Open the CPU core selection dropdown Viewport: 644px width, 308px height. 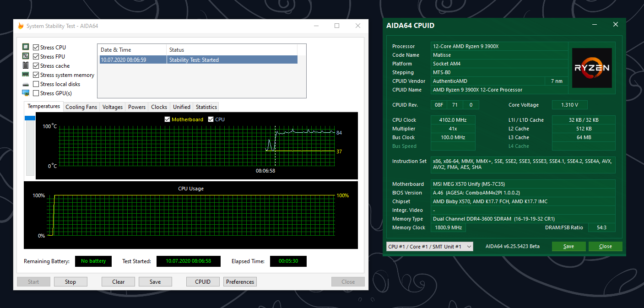(x=430, y=246)
